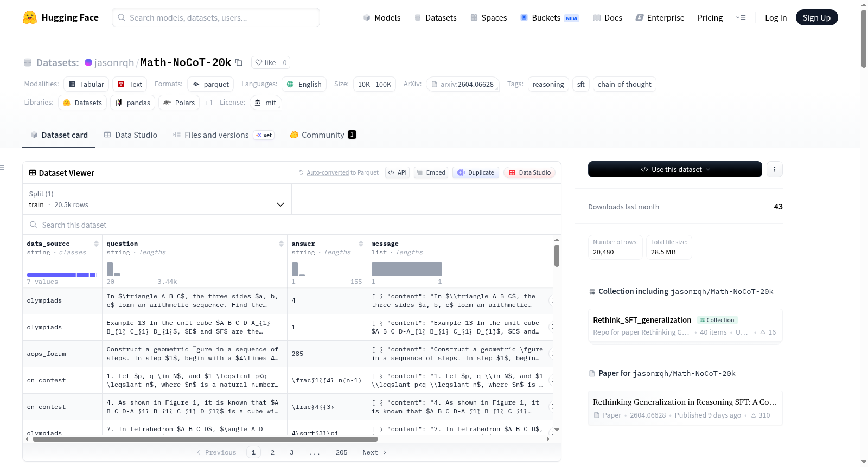Click the Paper document icon
Image resolution: width=868 pixels, height=467 pixels.
(x=597, y=415)
